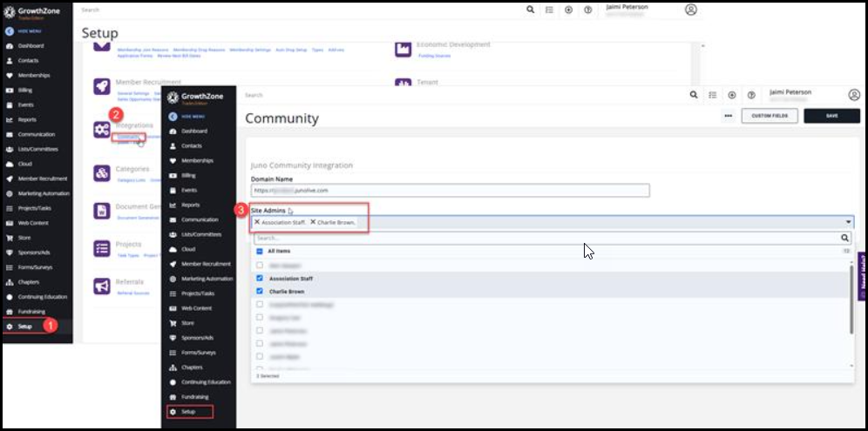The height and width of the screenshot is (431, 868).
Task: Click the Categories icon on Setup page
Action: pos(101,172)
